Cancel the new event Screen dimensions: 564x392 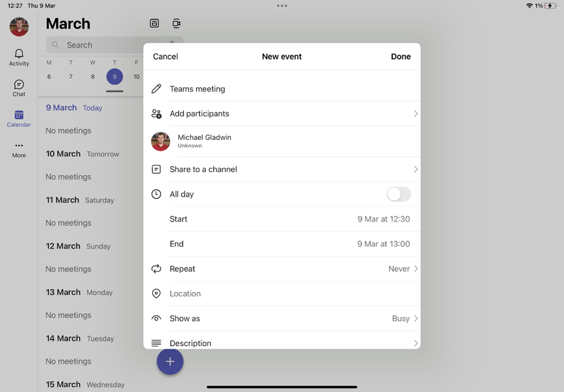(165, 57)
